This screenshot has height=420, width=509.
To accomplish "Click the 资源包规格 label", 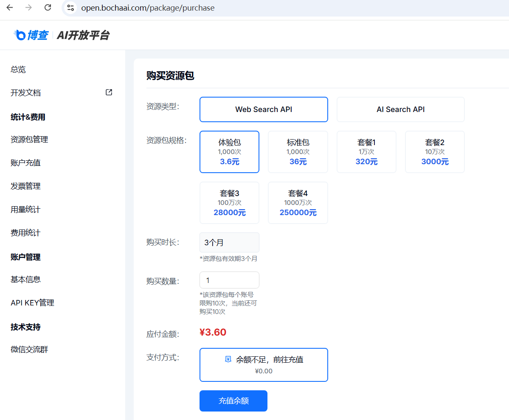I will [166, 140].
